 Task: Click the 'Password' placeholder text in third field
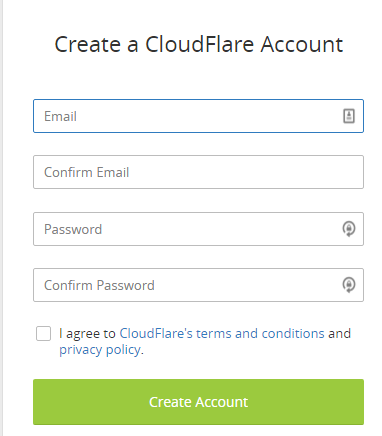73,229
